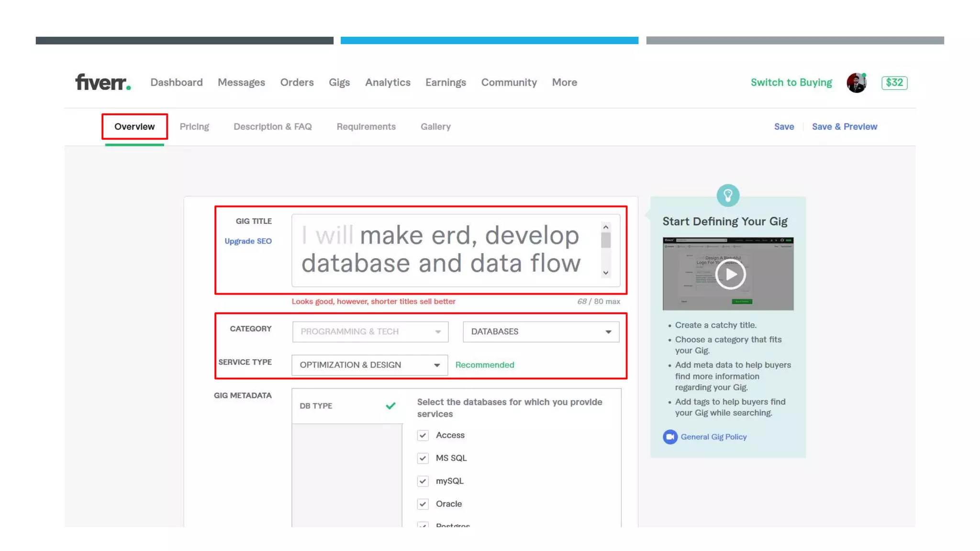980x551 pixels.
Task: Uncheck the Access database checkbox
Action: point(423,435)
